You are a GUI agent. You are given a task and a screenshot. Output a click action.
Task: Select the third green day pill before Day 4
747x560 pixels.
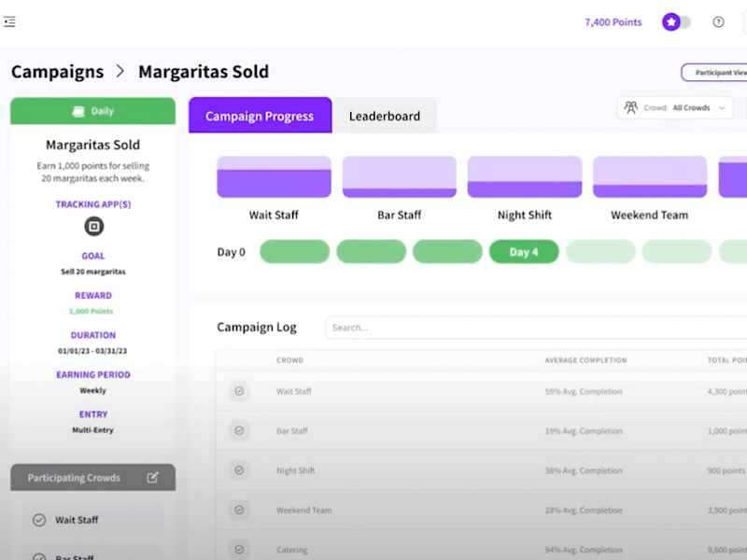click(447, 251)
